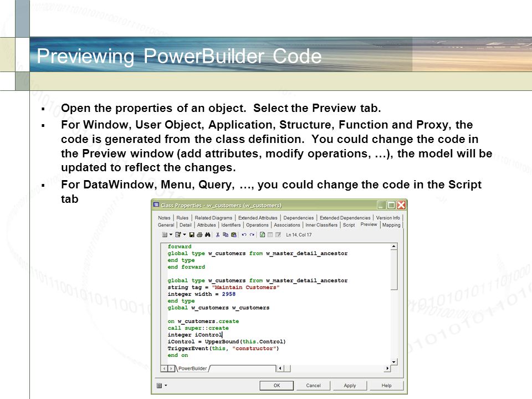Screen dimensions: 532x399
Task: Select the Script tab
Action: coord(349,225)
